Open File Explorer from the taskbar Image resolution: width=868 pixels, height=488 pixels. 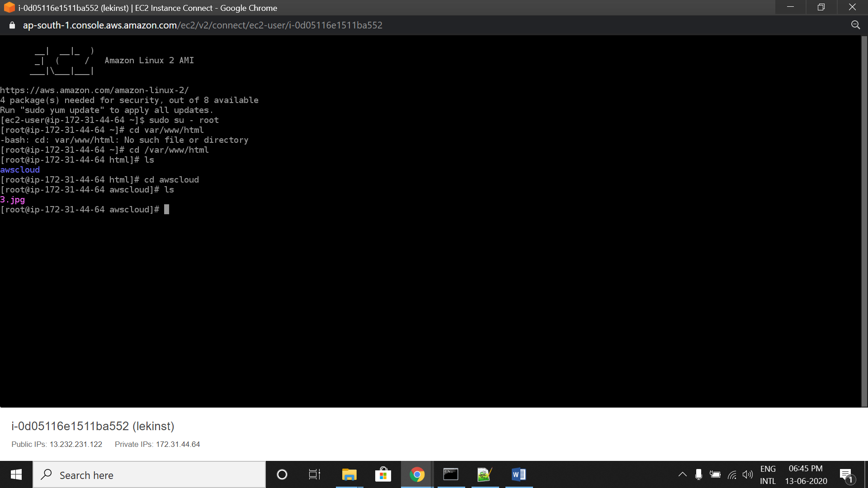point(349,475)
